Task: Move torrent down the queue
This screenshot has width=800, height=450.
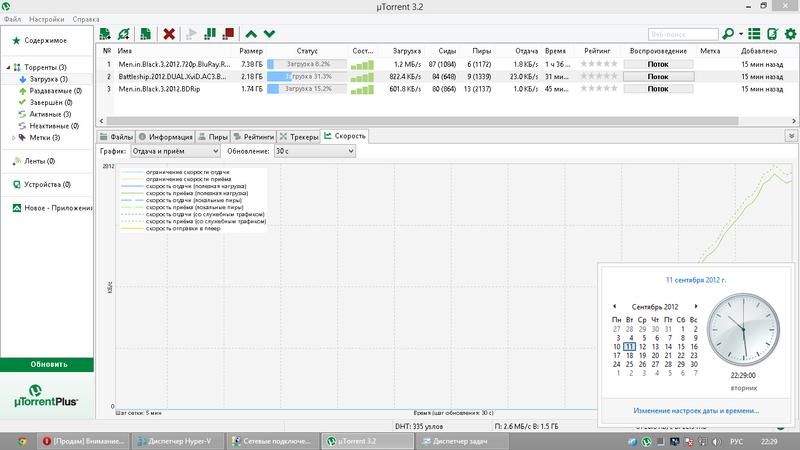Action: (269, 34)
